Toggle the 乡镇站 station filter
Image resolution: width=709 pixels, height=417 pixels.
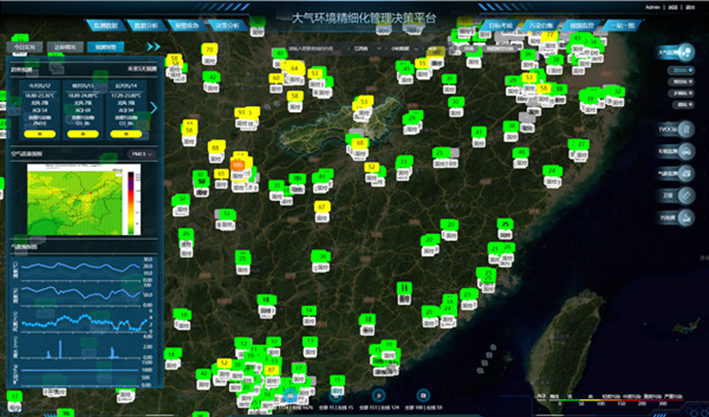click(682, 93)
